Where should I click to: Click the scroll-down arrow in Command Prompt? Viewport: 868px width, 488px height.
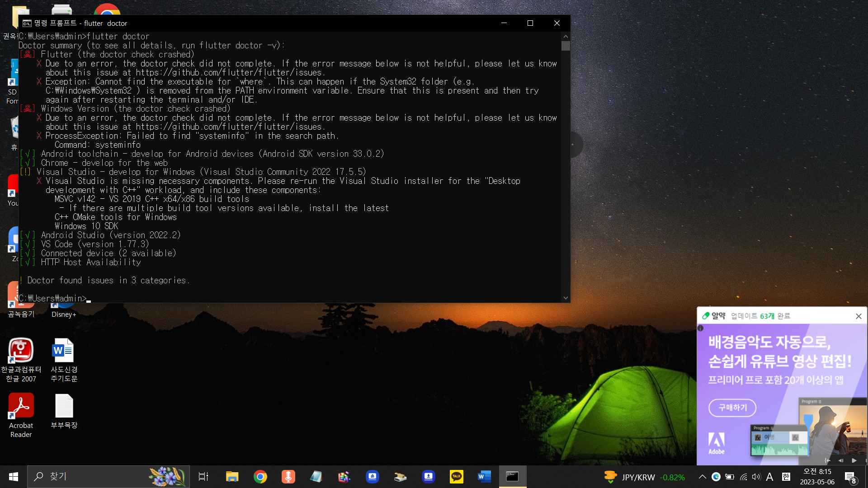(x=566, y=298)
